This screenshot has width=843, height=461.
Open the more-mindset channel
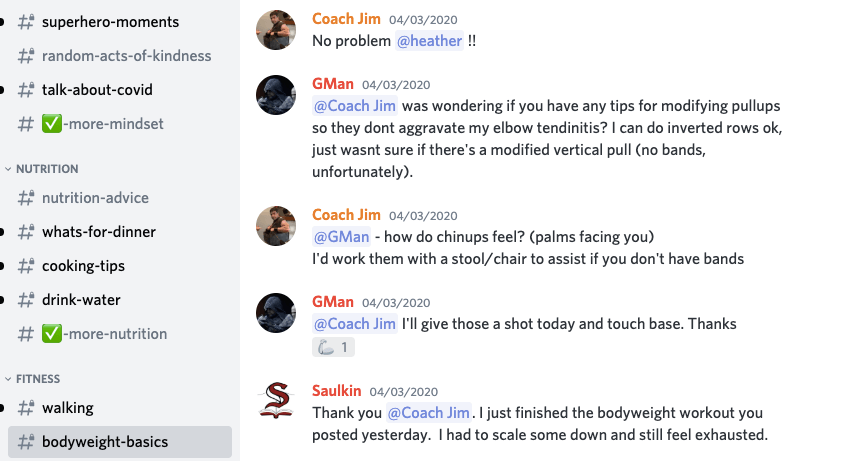(x=103, y=124)
